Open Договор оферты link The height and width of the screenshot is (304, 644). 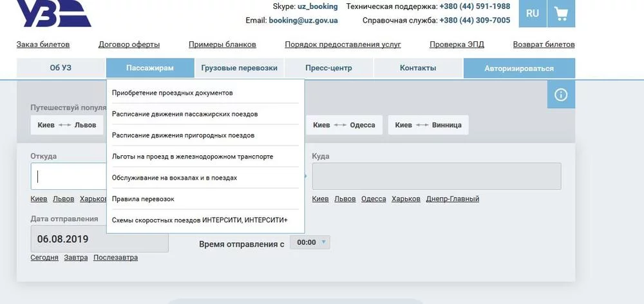[129, 44]
